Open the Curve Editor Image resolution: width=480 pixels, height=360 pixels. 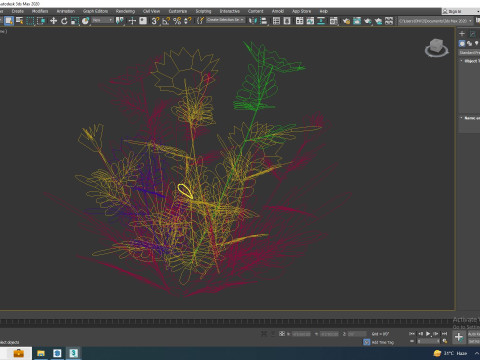click(310, 21)
